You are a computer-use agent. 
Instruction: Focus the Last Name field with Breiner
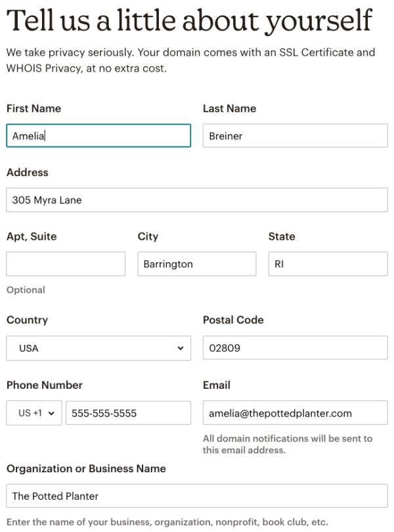(x=295, y=136)
